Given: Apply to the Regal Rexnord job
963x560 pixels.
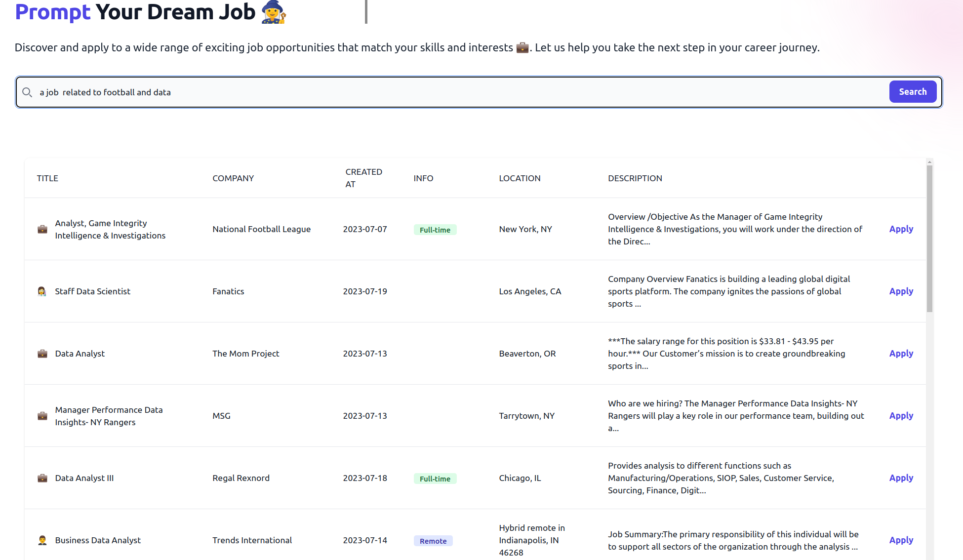Looking at the screenshot, I should coord(901,478).
